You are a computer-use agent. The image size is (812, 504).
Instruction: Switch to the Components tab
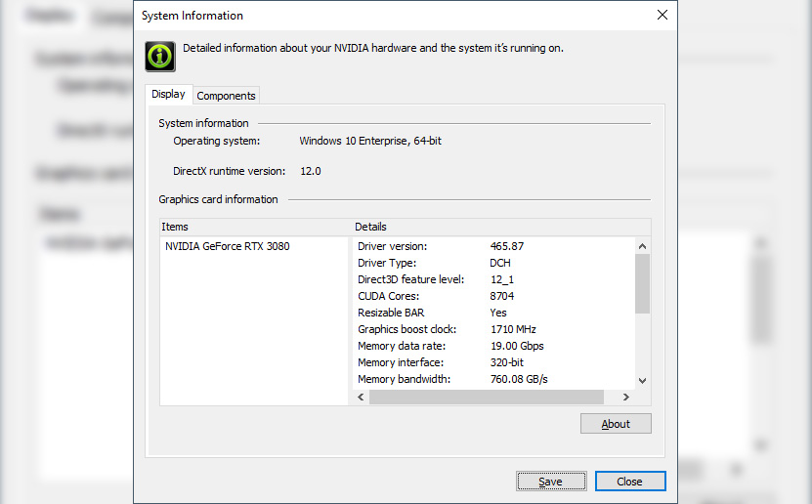pyautogui.click(x=226, y=96)
